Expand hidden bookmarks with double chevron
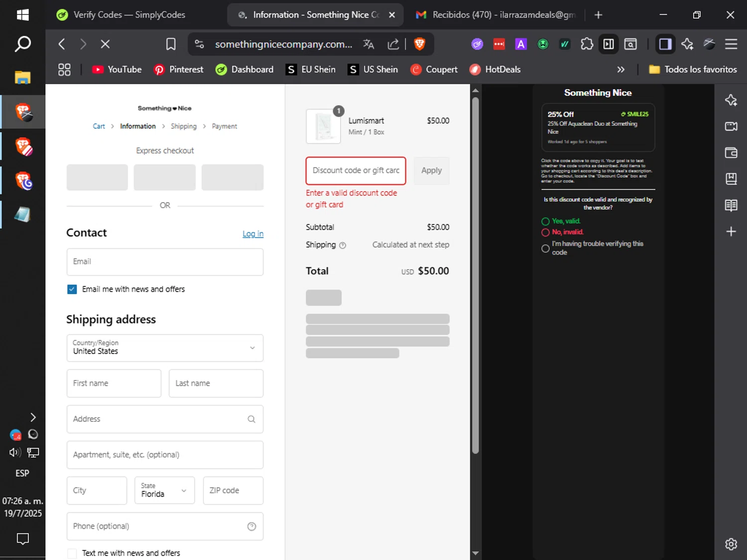747x560 pixels. [x=621, y=70]
